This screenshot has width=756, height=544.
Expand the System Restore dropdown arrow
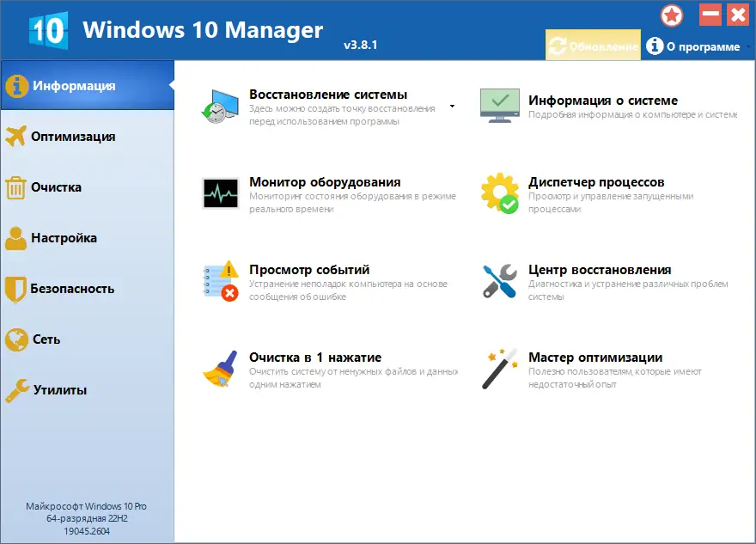point(453,107)
